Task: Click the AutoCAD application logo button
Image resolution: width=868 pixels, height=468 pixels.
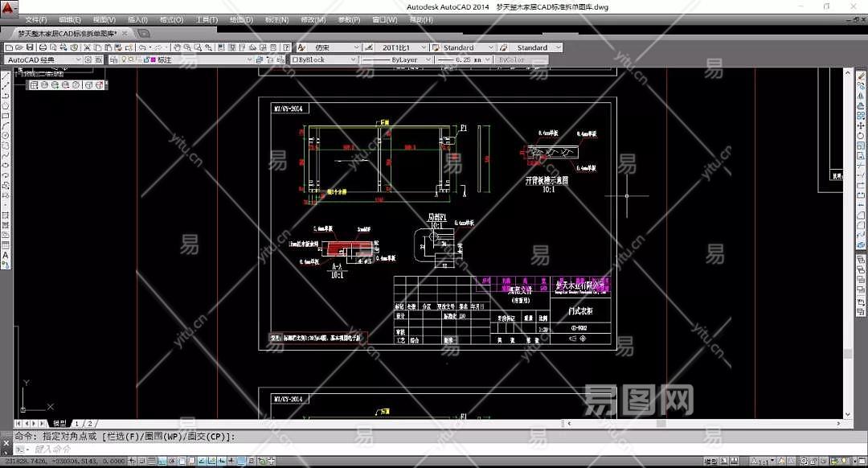Action: pyautogui.click(x=9, y=7)
